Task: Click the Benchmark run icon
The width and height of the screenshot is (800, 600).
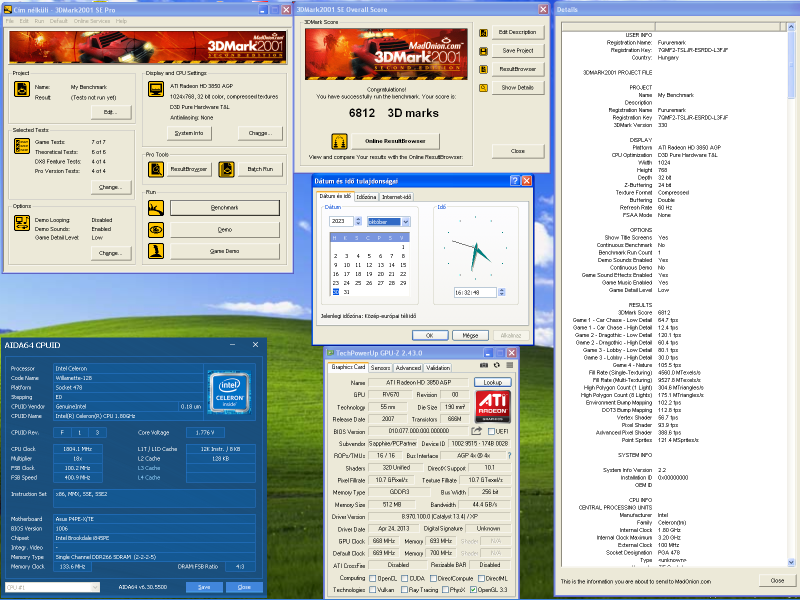Action: pyautogui.click(x=156, y=208)
